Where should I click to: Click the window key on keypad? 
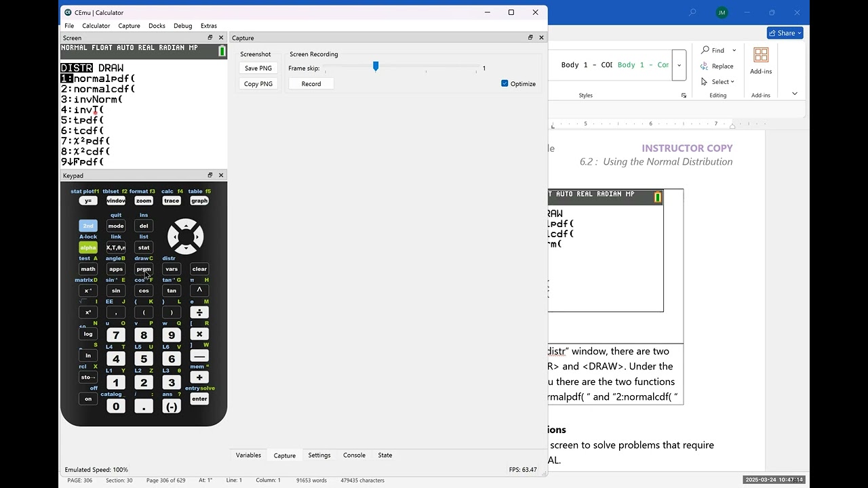tap(116, 201)
